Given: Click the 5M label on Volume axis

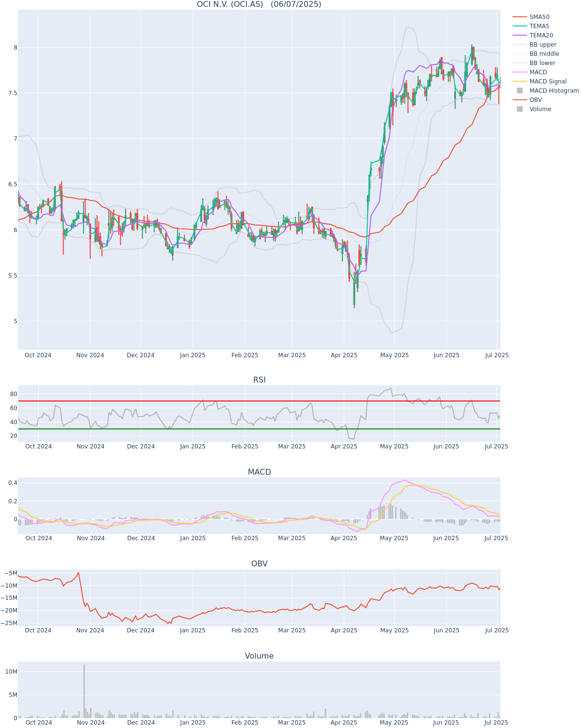Looking at the screenshot, I should pyautogui.click(x=13, y=695).
